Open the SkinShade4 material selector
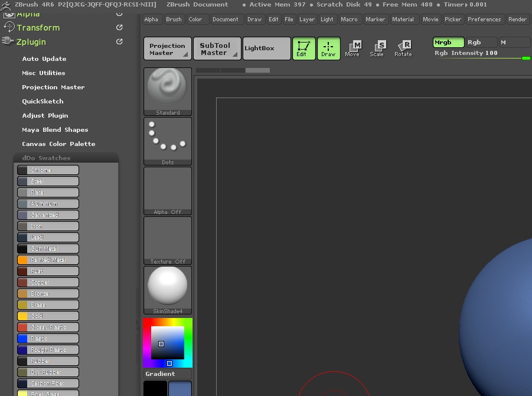 pos(168,290)
